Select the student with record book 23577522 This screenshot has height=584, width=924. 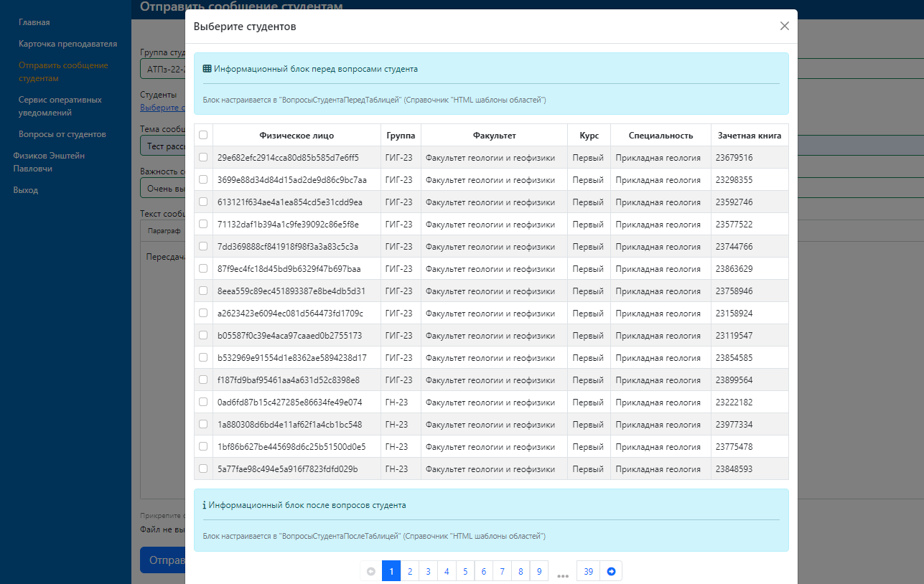[x=203, y=224]
